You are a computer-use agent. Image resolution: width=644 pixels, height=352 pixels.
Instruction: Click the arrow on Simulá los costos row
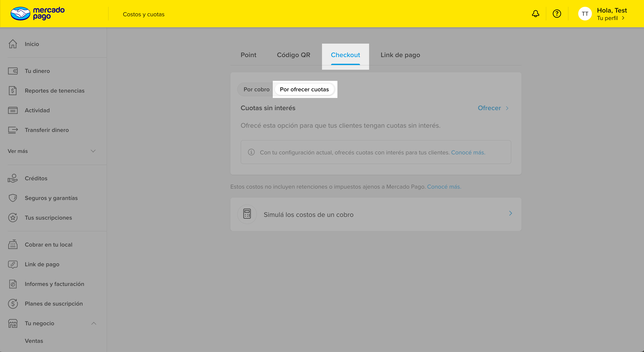coord(511,213)
